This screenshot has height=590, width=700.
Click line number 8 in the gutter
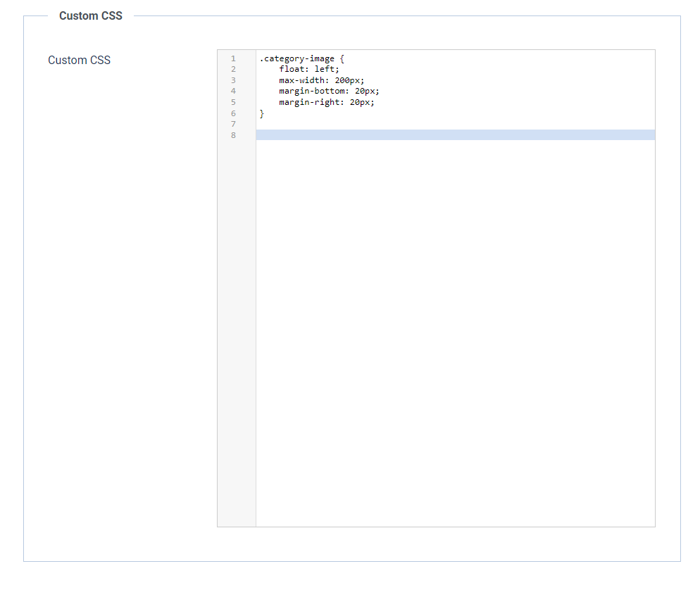pyautogui.click(x=233, y=135)
